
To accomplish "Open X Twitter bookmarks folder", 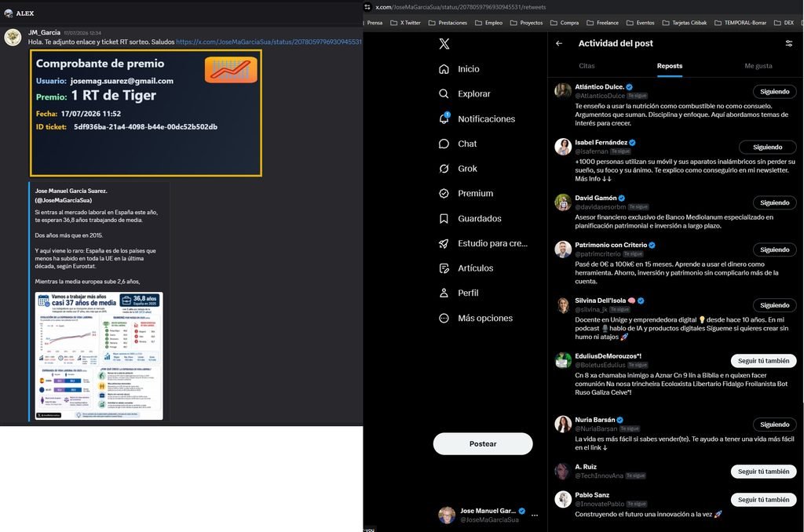I will 405,23.
